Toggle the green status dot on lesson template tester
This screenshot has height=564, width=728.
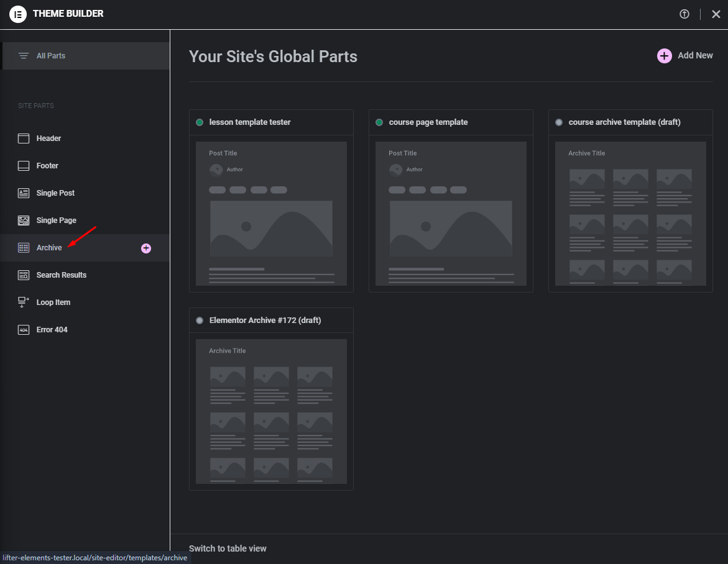click(200, 122)
